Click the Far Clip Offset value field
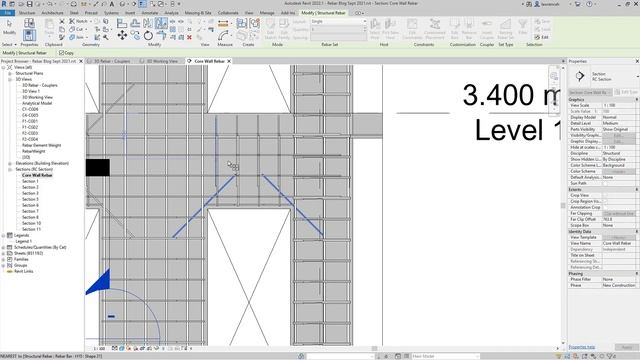 click(x=619, y=220)
